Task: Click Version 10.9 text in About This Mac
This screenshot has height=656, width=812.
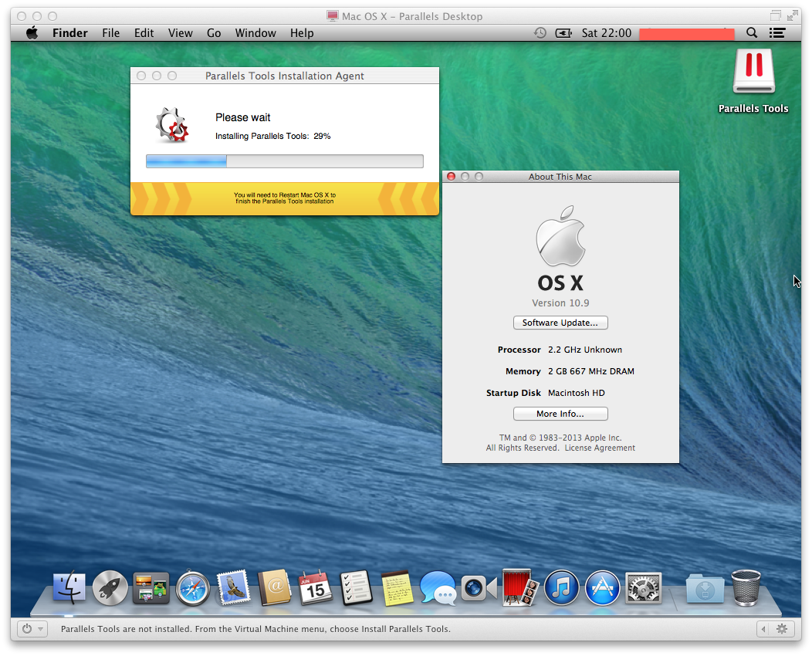Action: (x=560, y=303)
